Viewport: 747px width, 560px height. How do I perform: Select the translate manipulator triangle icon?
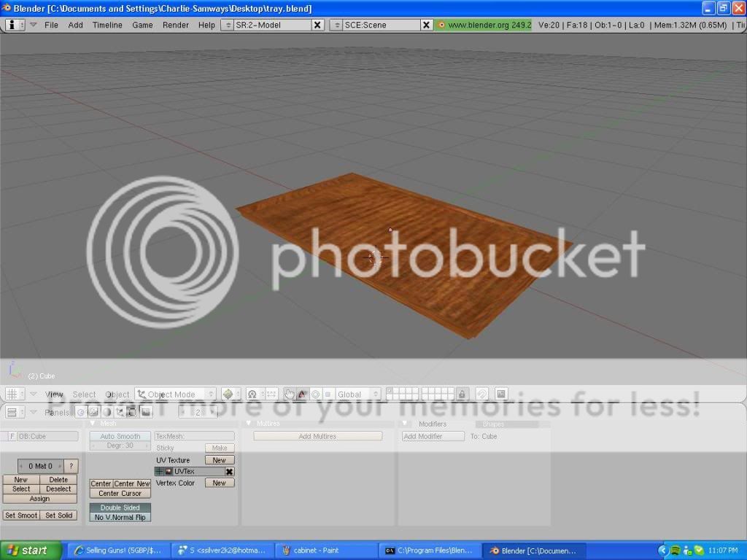pyautogui.click(x=302, y=394)
